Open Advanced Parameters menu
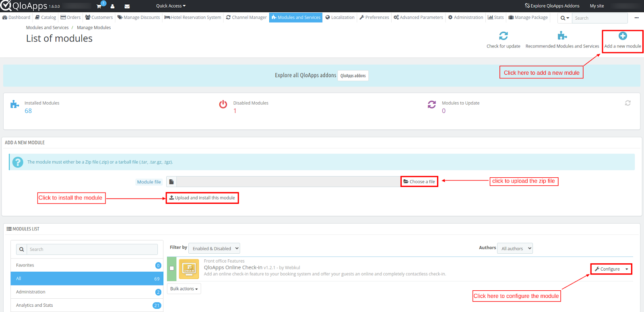644x312 pixels. (418, 17)
